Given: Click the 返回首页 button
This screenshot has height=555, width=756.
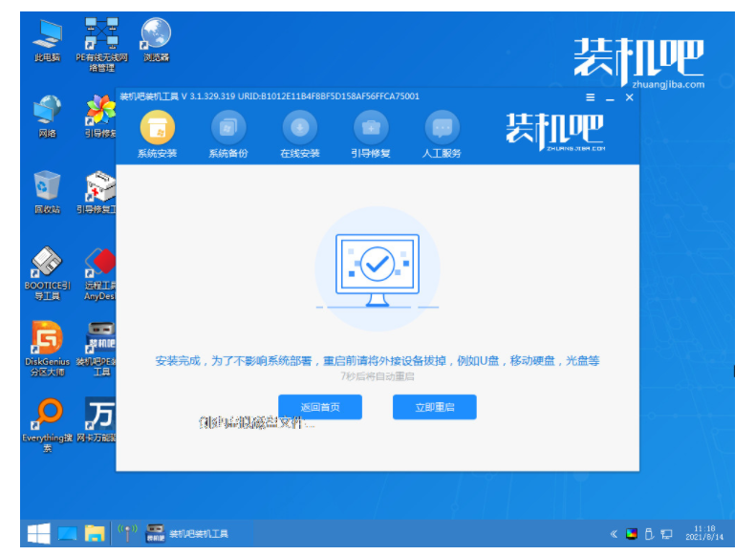Looking at the screenshot, I should (x=320, y=407).
